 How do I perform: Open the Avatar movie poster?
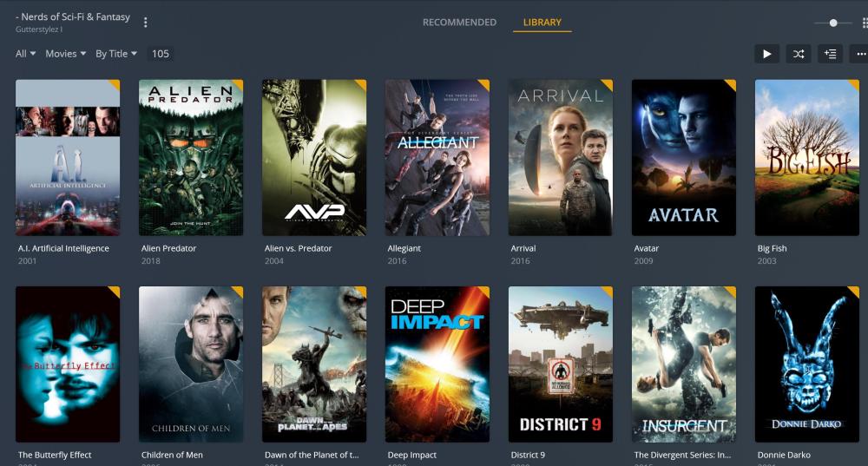tap(683, 157)
